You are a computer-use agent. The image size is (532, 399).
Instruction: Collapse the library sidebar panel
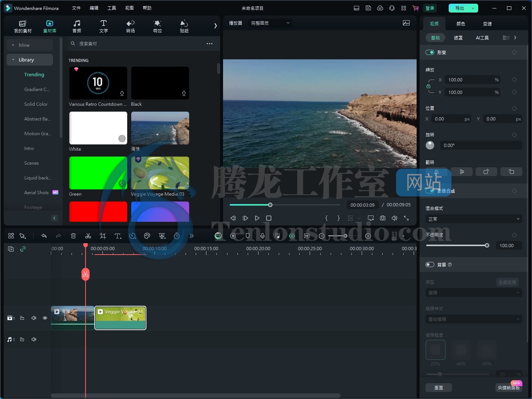tap(55, 218)
